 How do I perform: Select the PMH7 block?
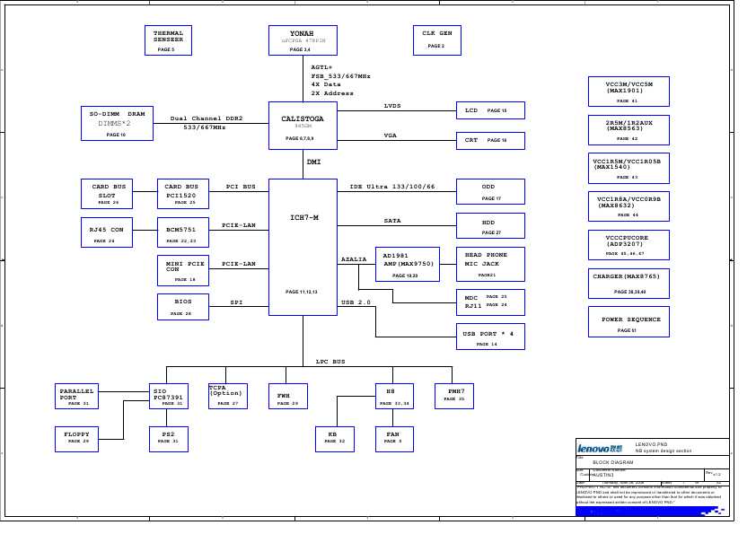click(454, 396)
